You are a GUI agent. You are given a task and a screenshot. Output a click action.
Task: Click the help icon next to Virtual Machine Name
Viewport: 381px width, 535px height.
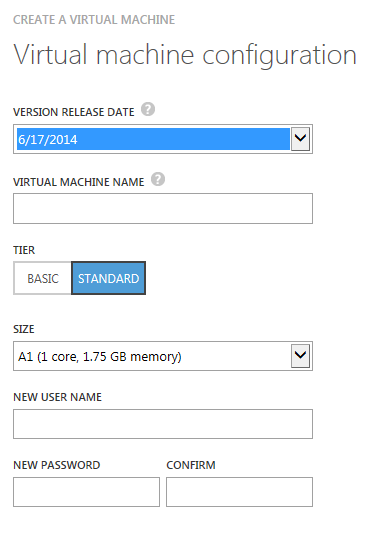[x=158, y=179]
